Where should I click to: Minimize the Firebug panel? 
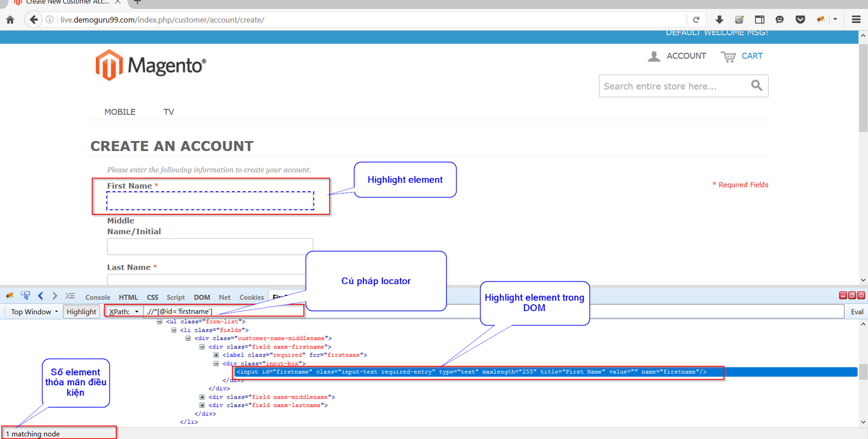[x=843, y=295]
